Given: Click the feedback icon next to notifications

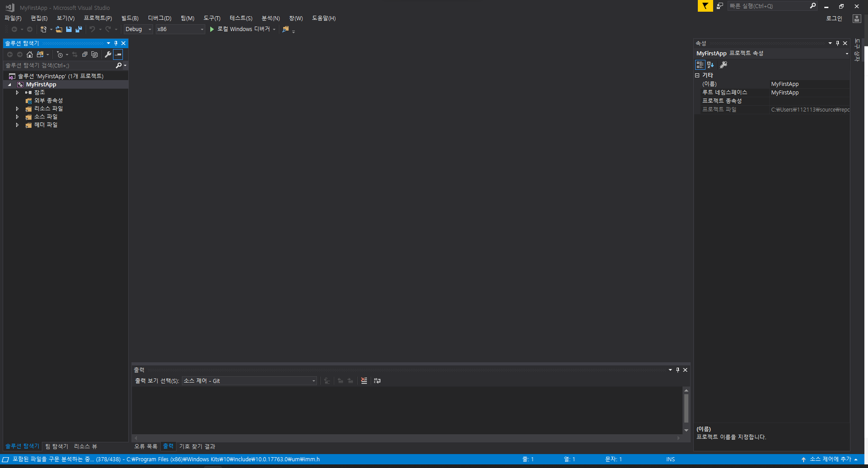Looking at the screenshot, I should 720,6.
